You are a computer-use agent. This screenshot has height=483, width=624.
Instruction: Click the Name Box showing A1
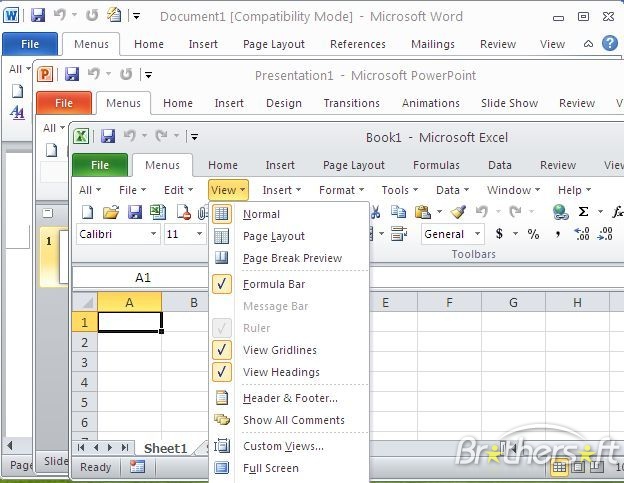click(141, 277)
